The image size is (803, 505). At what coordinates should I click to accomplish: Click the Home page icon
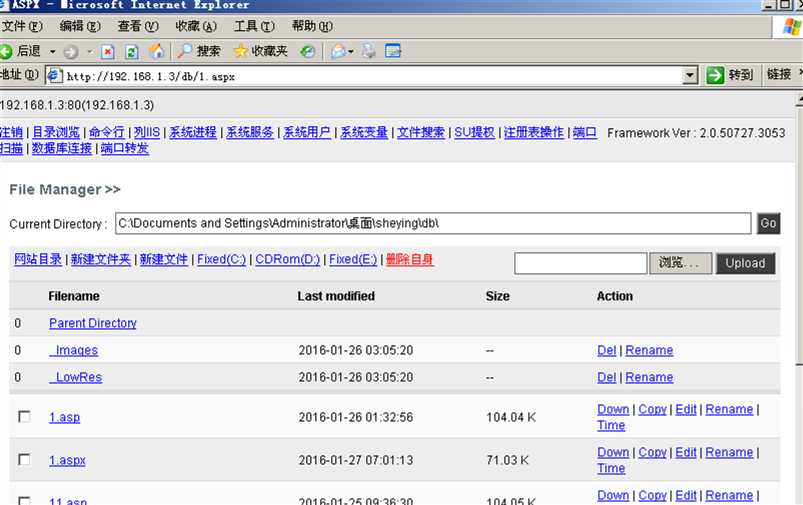(x=156, y=51)
